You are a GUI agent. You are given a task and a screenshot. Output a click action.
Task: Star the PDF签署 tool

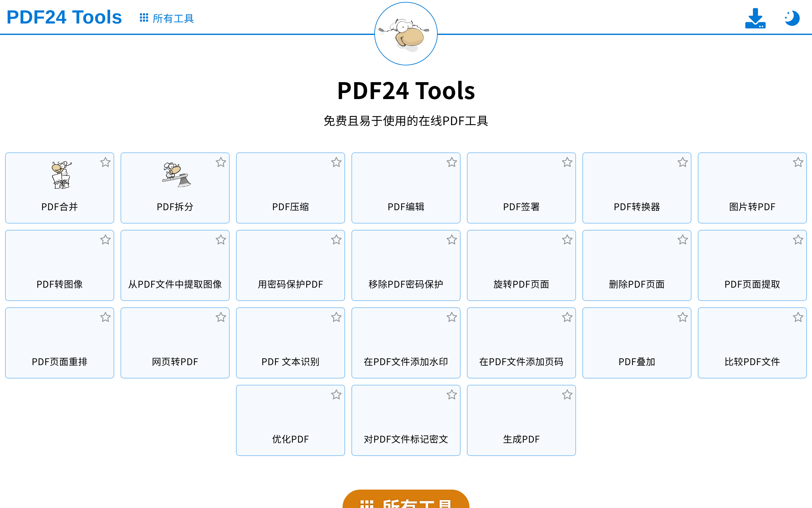pyautogui.click(x=567, y=162)
